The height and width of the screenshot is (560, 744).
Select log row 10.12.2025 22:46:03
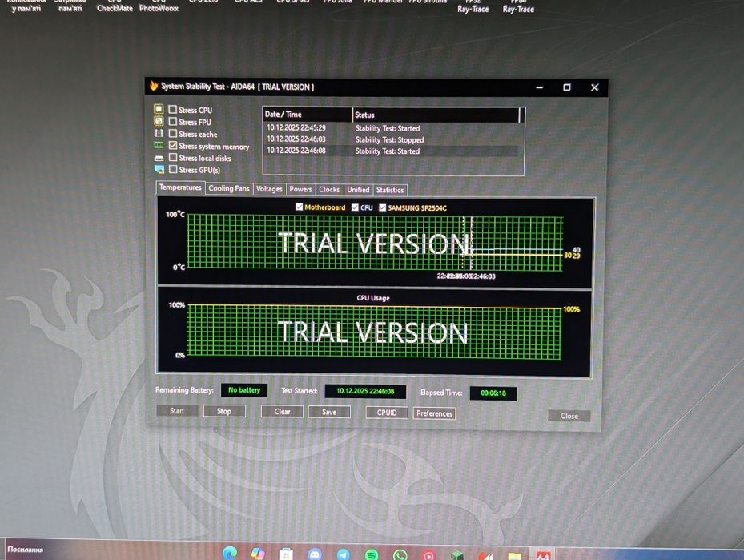[392, 139]
